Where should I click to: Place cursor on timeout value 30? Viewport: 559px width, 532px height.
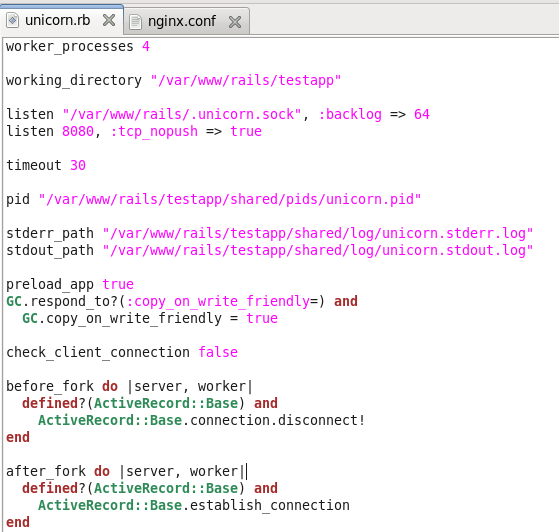coord(78,165)
